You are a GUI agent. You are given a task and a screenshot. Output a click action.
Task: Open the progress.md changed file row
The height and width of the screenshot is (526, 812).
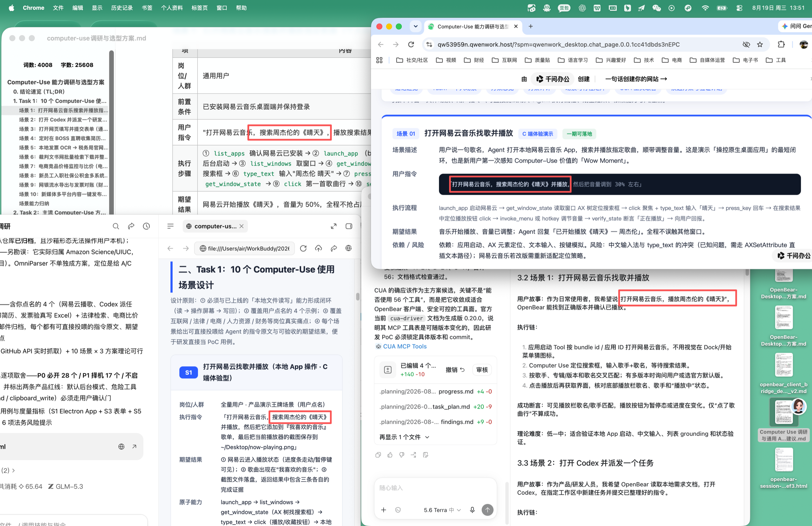(435, 392)
